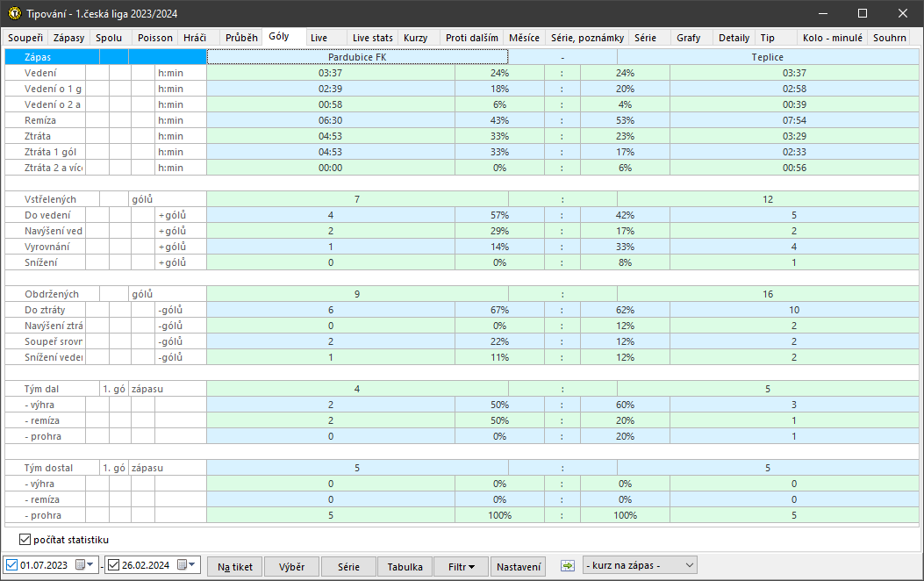Select the highlighted Zápas header cell

click(x=53, y=57)
